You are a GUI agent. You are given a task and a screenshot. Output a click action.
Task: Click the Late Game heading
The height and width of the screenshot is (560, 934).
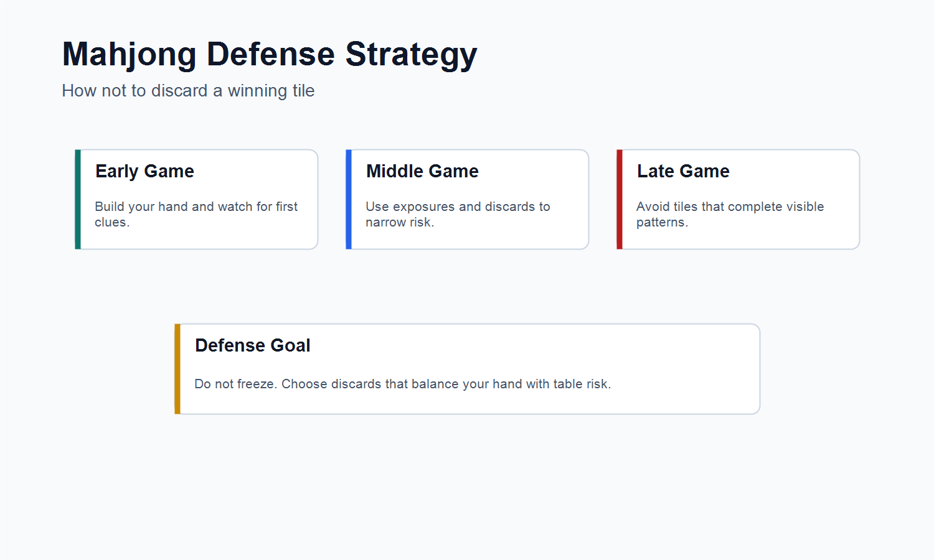[x=683, y=171]
